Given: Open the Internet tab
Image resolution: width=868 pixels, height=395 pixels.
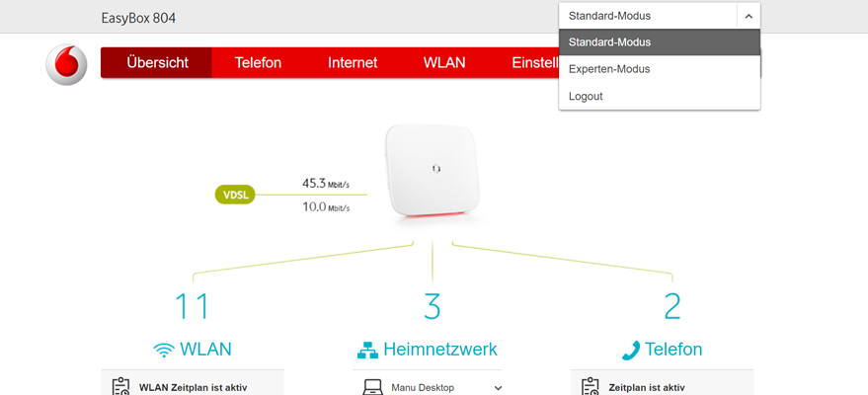Looking at the screenshot, I should tap(353, 62).
